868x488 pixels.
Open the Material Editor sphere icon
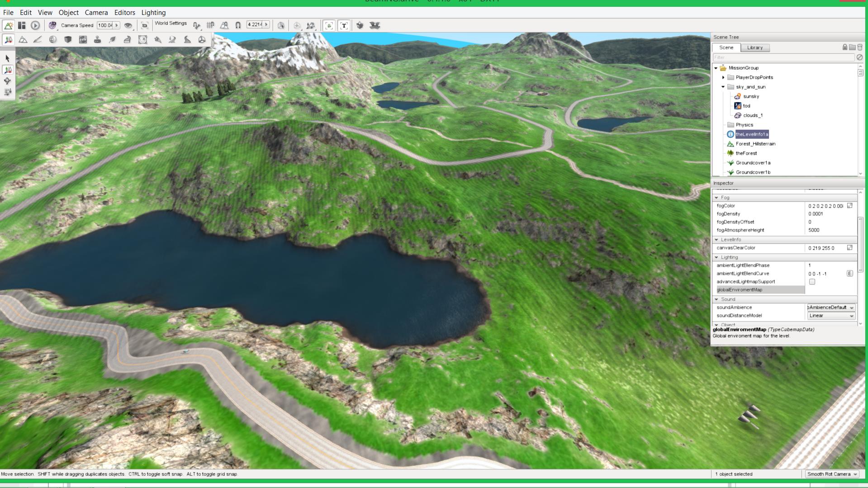(53, 40)
